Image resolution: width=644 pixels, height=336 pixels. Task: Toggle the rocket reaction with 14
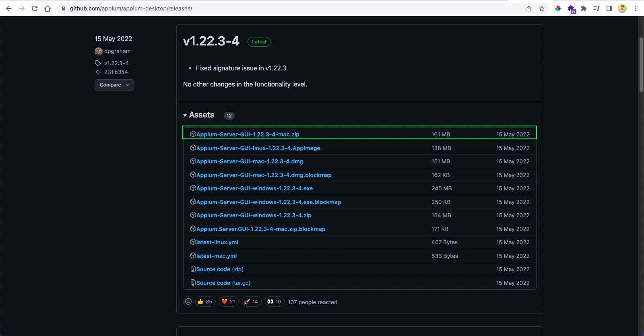(x=252, y=301)
